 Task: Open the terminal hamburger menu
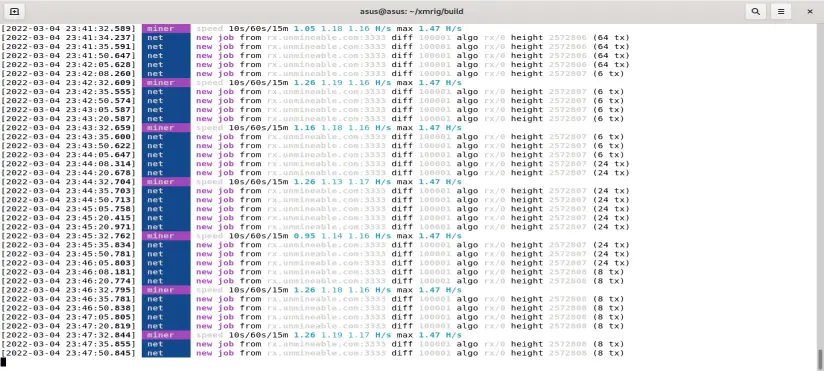tap(781, 11)
